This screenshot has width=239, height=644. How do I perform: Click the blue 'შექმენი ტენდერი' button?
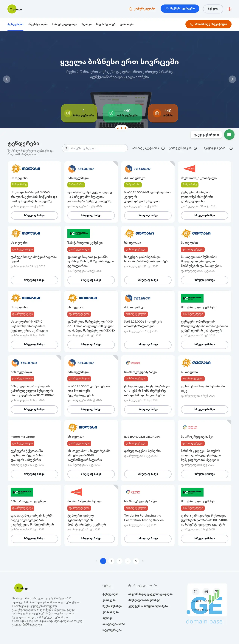(180, 8)
